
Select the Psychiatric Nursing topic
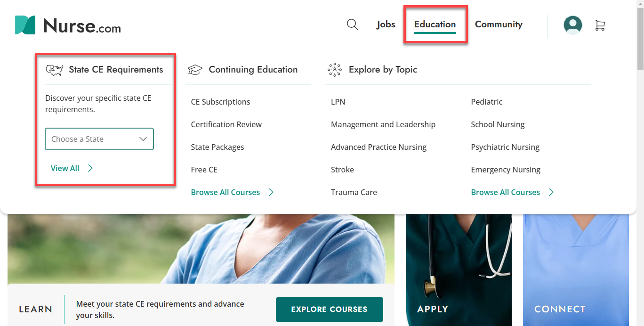click(505, 147)
